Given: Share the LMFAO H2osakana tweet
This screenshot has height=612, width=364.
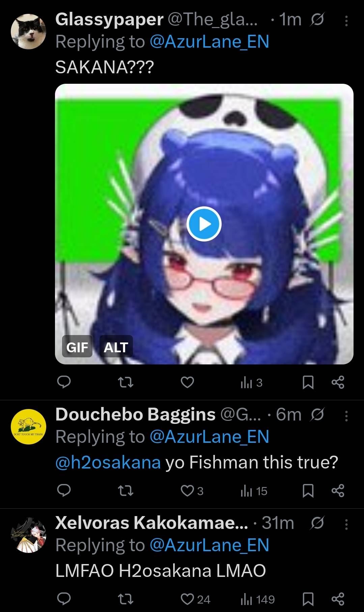Looking at the screenshot, I should pyautogui.click(x=338, y=599).
